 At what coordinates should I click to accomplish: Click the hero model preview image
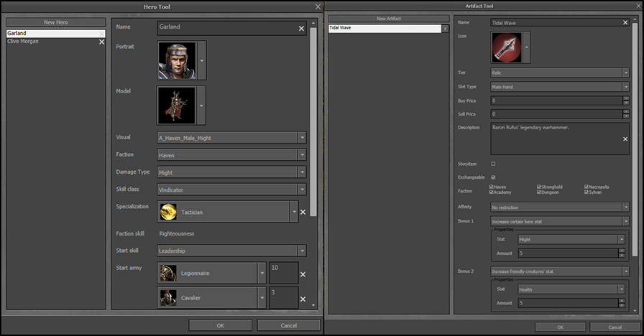176,105
